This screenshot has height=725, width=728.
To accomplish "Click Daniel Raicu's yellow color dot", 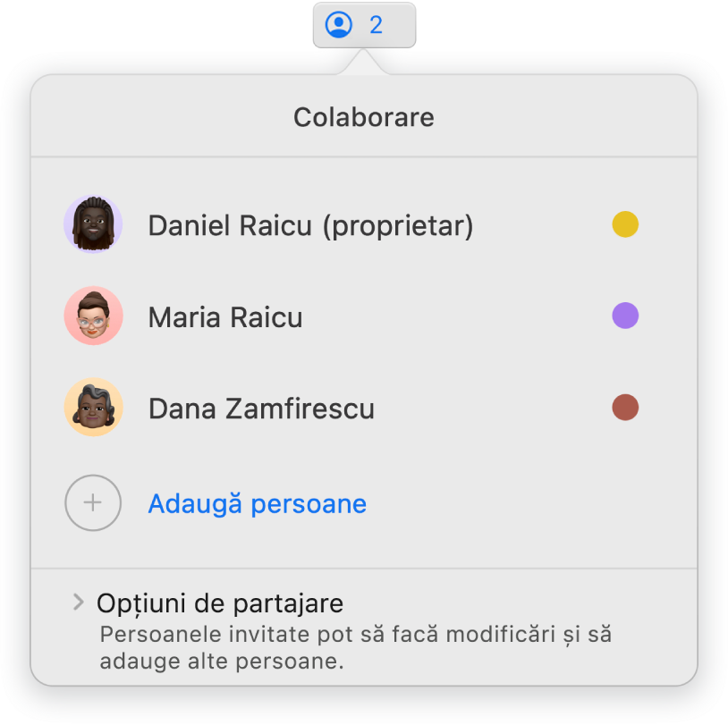I will click(625, 223).
